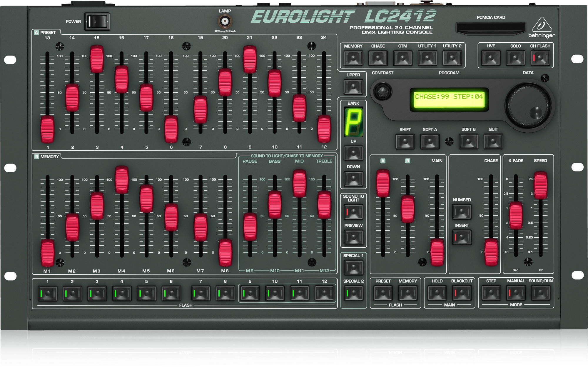
Task: Select the UTILITY 2 button
Action: (452, 58)
